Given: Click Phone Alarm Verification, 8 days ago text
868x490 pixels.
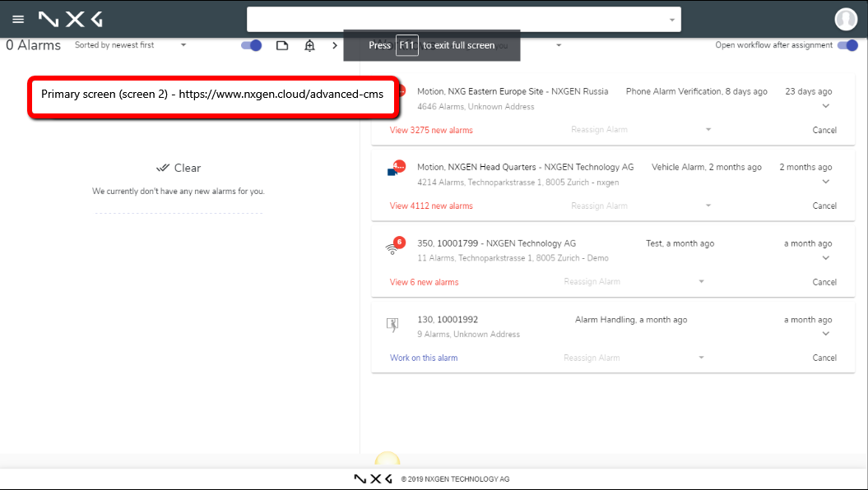Looking at the screenshot, I should click(x=696, y=91).
